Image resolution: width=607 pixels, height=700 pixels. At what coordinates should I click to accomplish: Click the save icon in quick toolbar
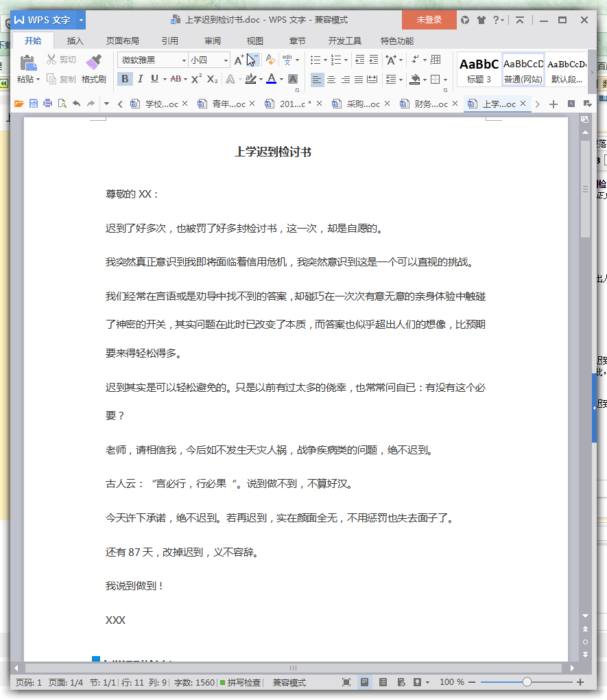click(33, 104)
